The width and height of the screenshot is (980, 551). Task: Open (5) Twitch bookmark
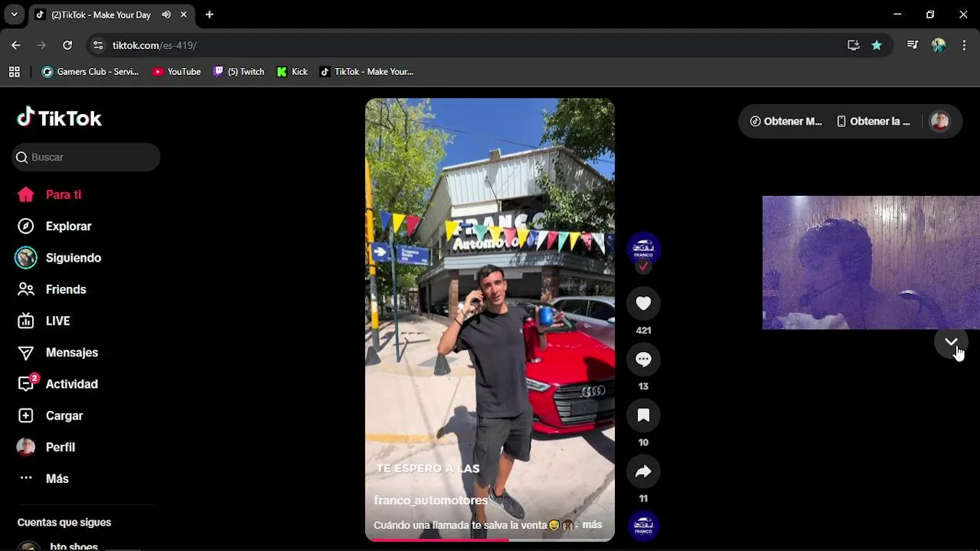coord(239,71)
